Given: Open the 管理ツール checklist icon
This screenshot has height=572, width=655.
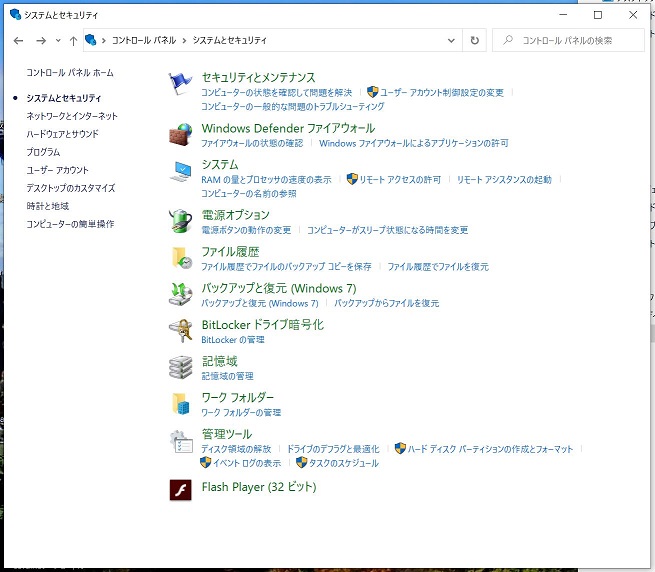Looking at the screenshot, I should [x=180, y=441].
